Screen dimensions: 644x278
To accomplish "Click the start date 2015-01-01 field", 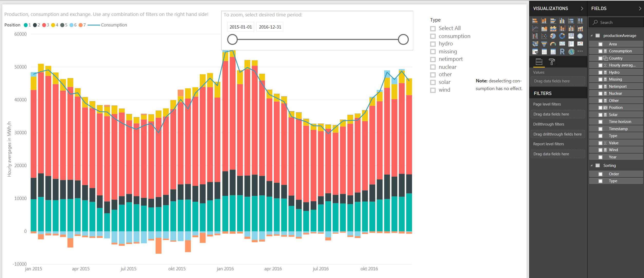I will tap(241, 27).
